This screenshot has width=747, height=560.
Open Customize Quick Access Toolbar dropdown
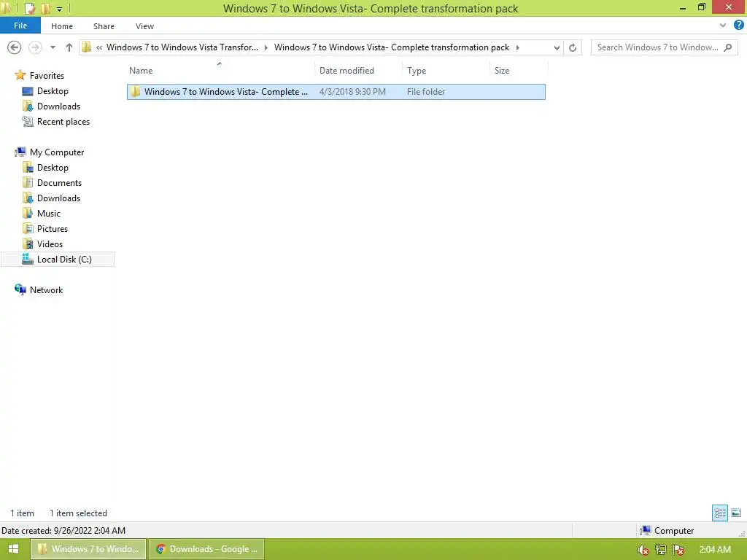click(60, 9)
